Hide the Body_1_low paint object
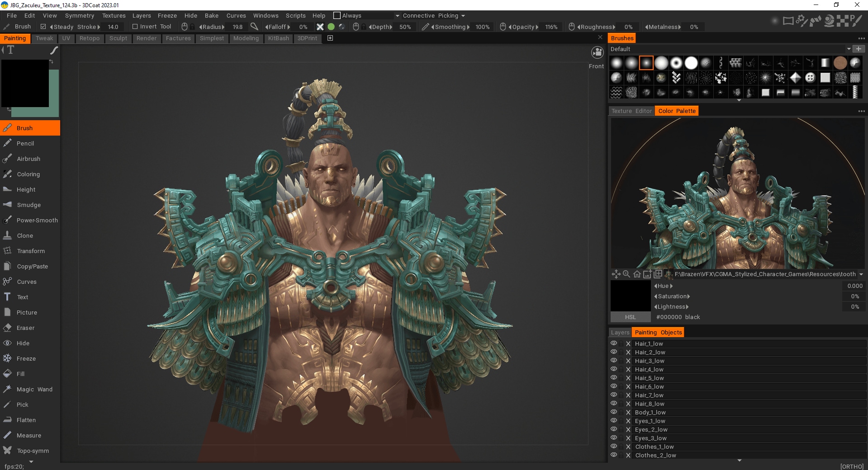The height and width of the screenshot is (470, 868). (614, 412)
